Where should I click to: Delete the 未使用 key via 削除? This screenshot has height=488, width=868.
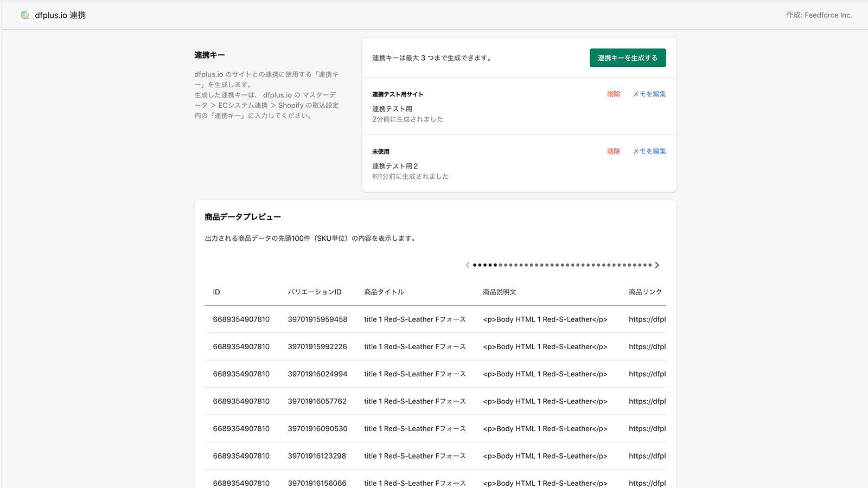click(x=614, y=151)
